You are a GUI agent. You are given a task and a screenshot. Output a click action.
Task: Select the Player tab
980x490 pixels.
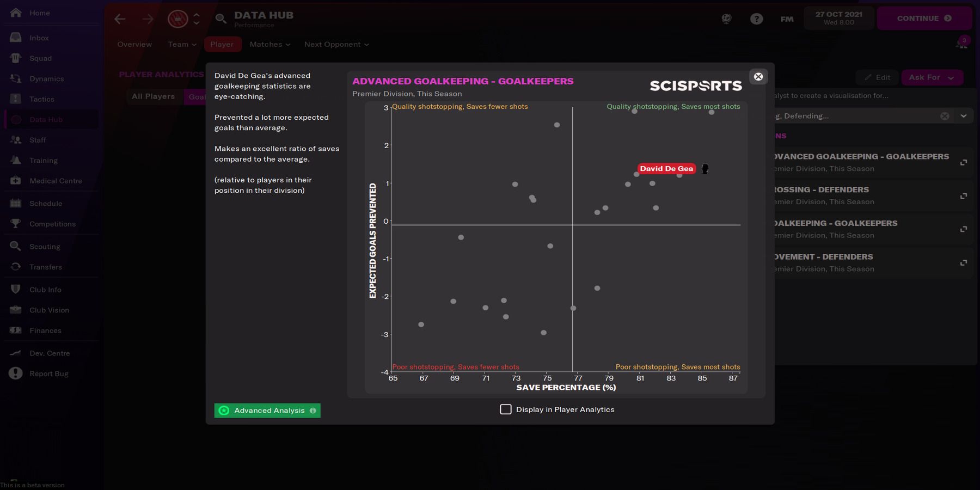[222, 44]
